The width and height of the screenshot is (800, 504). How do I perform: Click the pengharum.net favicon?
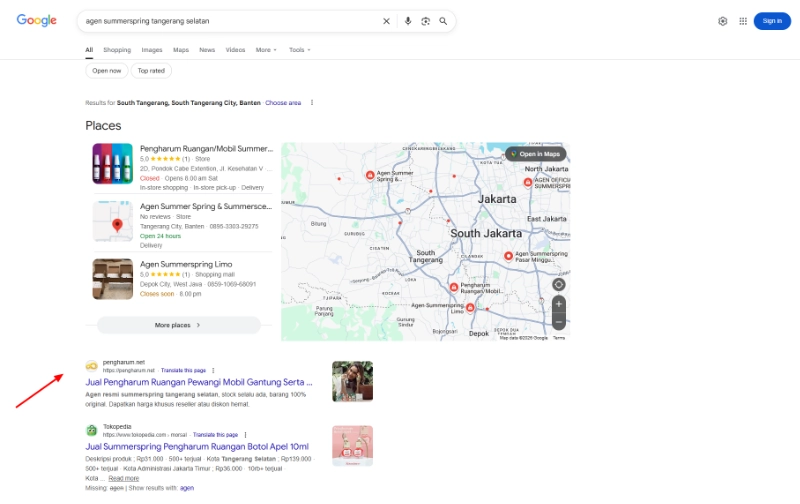pos(91,366)
